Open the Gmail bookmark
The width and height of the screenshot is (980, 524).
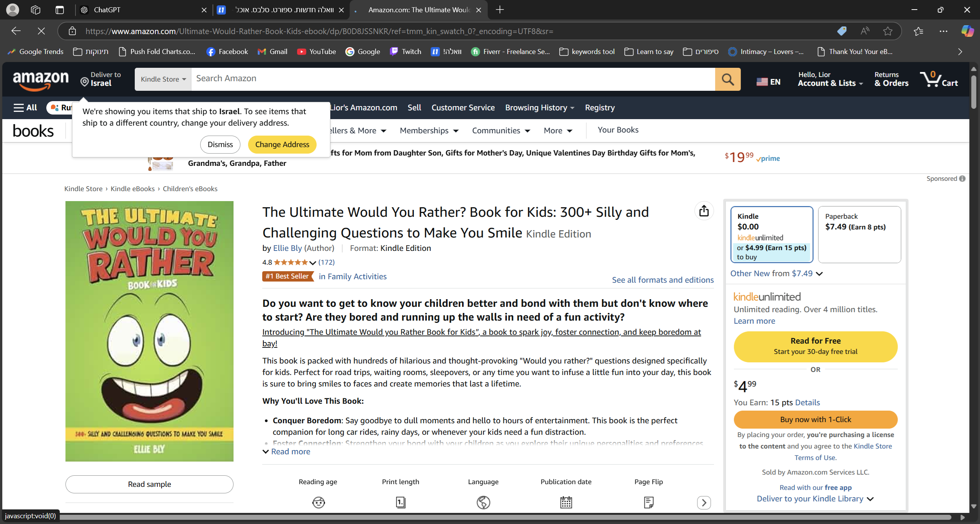click(x=272, y=52)
